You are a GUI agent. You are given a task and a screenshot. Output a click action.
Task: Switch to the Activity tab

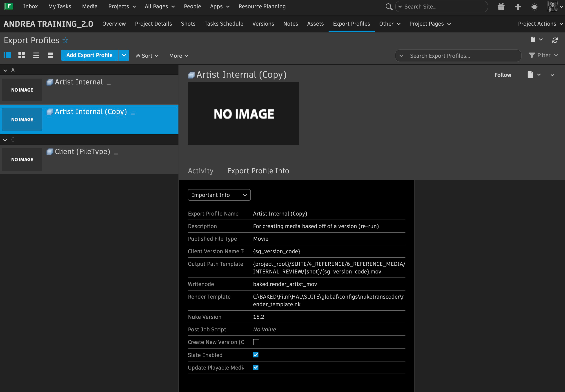click(200, 171)
